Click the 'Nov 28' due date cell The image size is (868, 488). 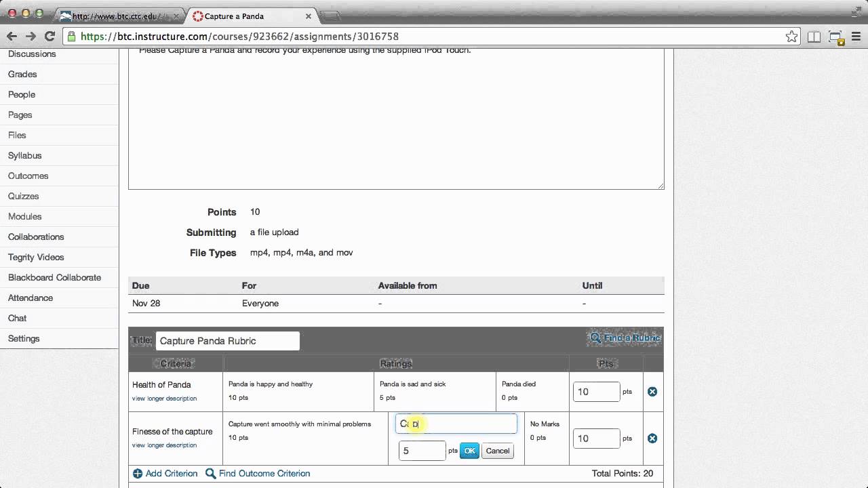(146, 304)
